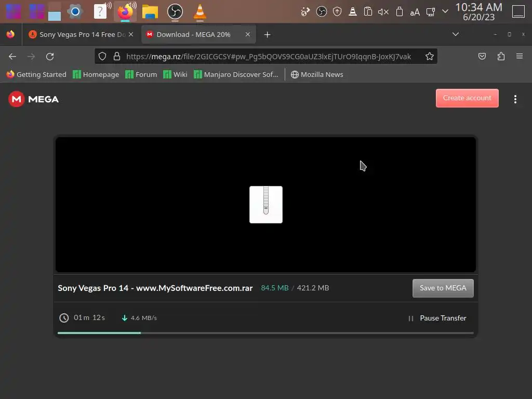
Task: Click the bluetooth-like tray icon left of OBS
Action: click(x=305, y=12)
